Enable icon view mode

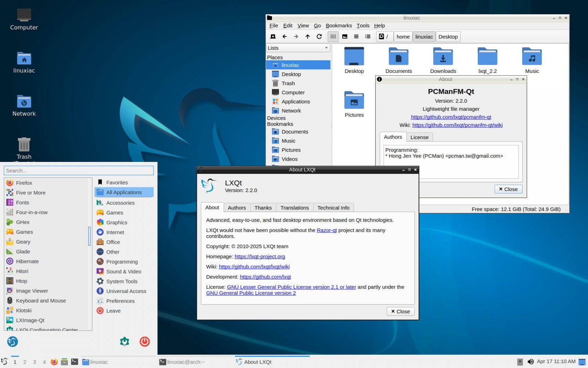[333, 36]
